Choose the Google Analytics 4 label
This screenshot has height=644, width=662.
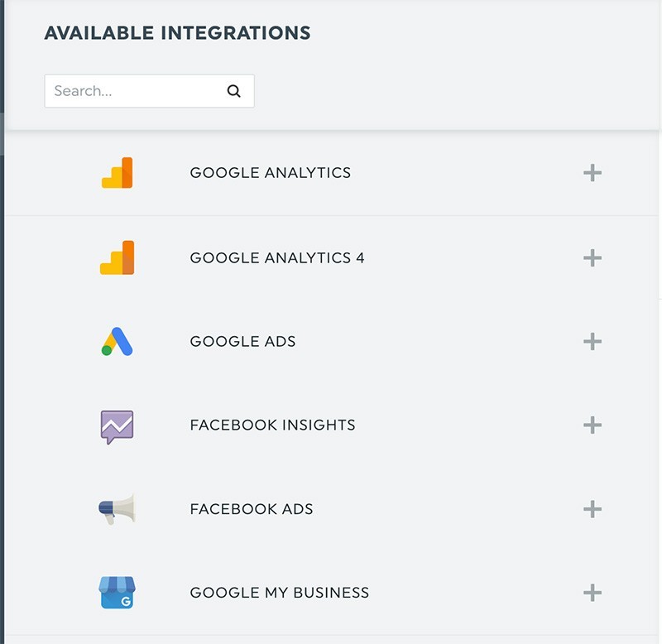[x=277, y=257]
